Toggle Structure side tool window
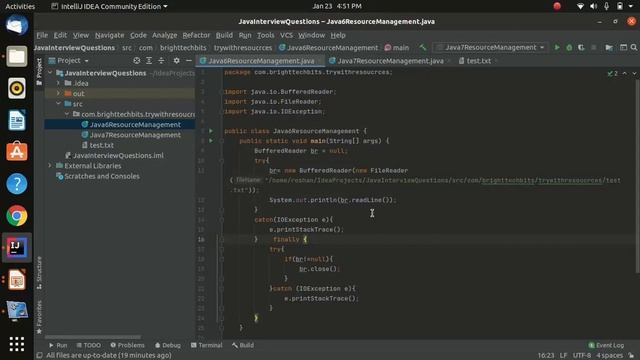Image resolution: width=640 pixels, height=360 pixels. pos(39,273)
